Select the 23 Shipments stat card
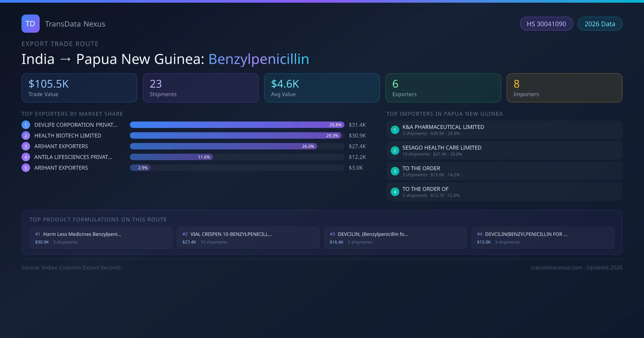The image size is (644, 338). tap(200, 88)
